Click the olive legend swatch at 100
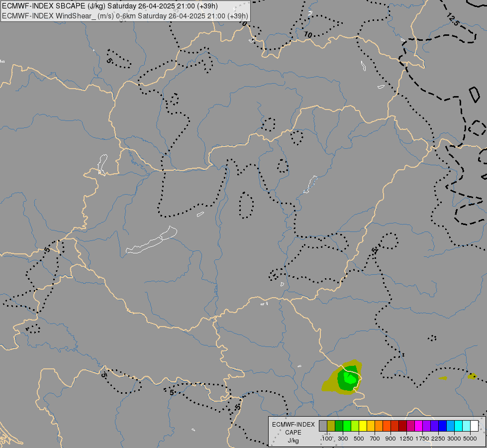The width and height of the screenshot is (487, 448). (331, 426)
